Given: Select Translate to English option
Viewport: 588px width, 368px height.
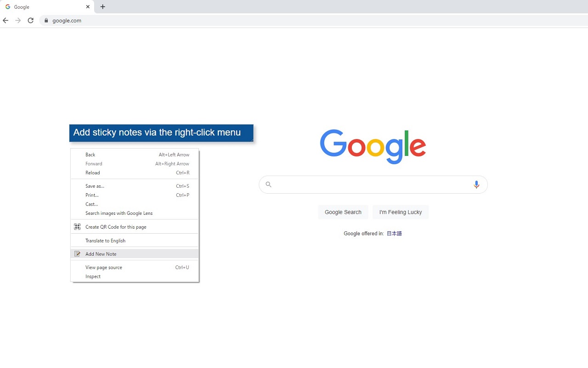Looking at the screenshot, I should point(105,241).
